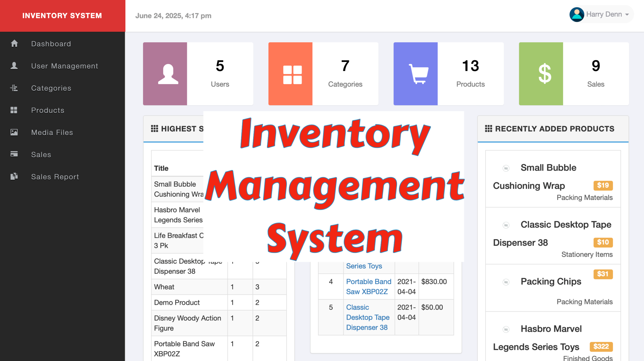The image size is (644, 361).
Task: Click the 13 Products count
Action: coord(470,66)
